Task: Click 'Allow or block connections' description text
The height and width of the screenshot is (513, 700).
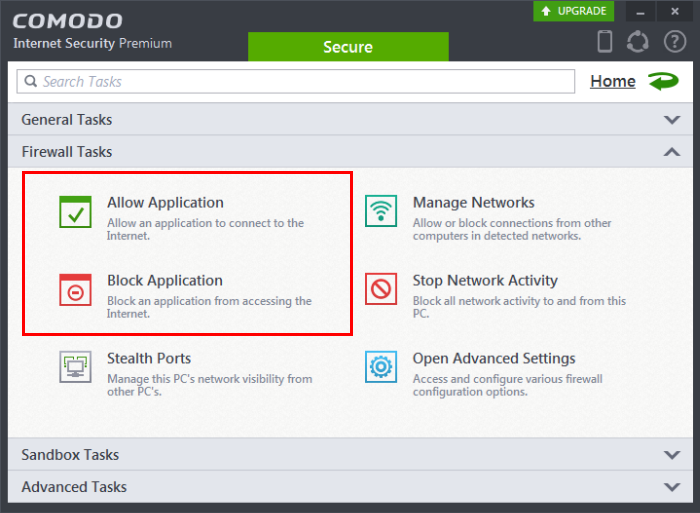Action: [512, 229]
